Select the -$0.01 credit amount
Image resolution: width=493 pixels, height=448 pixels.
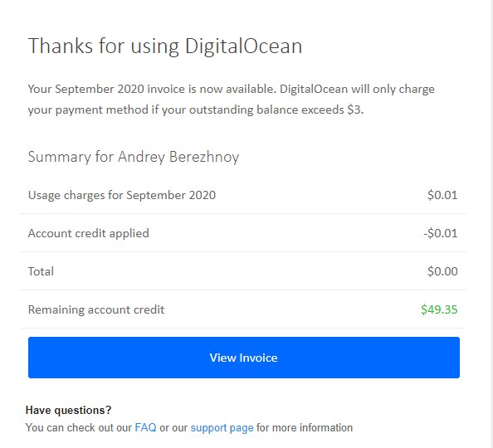(441, 233)
